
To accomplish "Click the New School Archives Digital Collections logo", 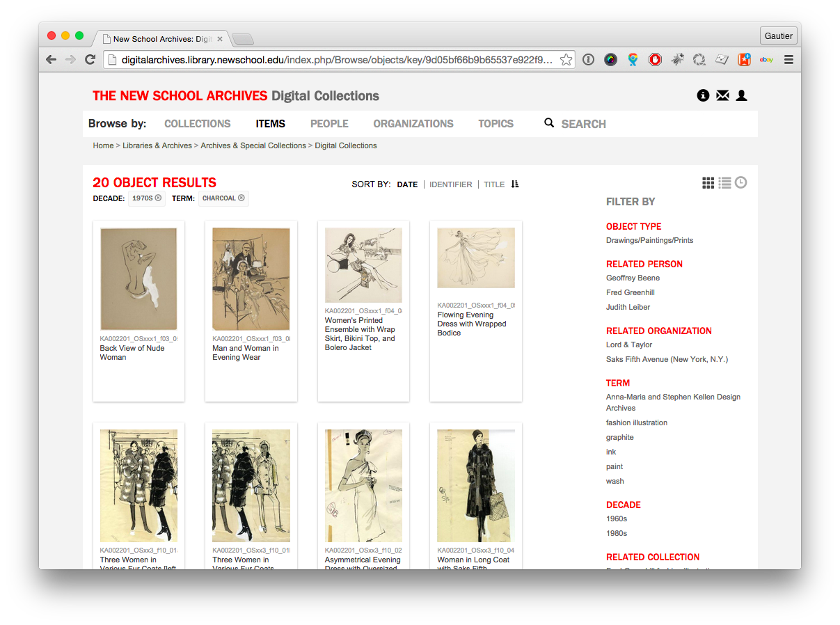I will 236,96.
